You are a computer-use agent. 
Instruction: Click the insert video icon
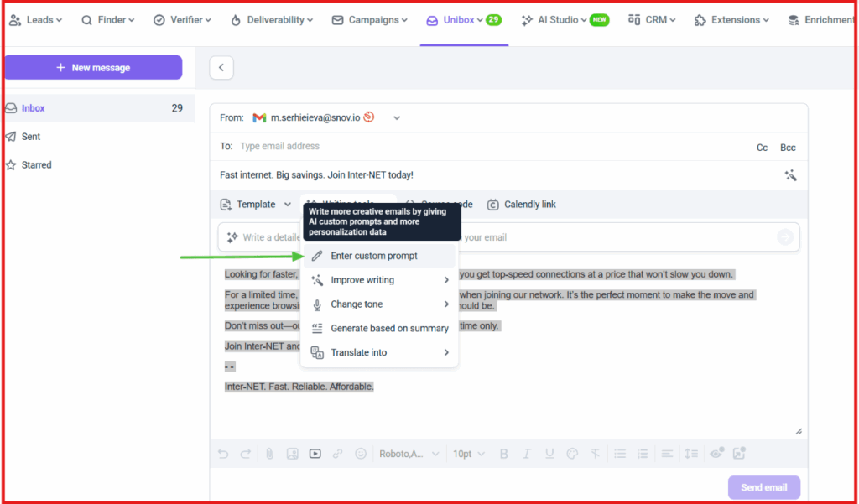(314, 453)
